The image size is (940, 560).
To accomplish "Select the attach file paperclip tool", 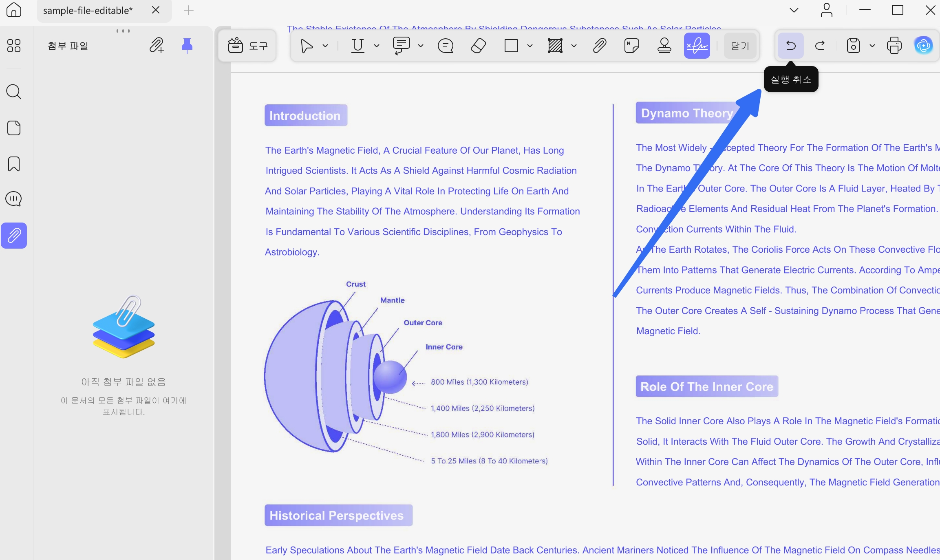I will point(599,46).
